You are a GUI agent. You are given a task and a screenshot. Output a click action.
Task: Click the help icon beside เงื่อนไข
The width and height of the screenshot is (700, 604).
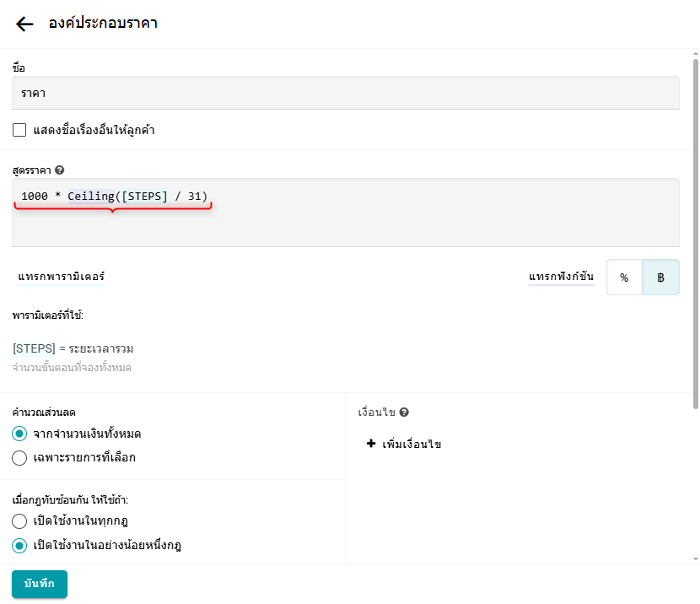point(404,413)
